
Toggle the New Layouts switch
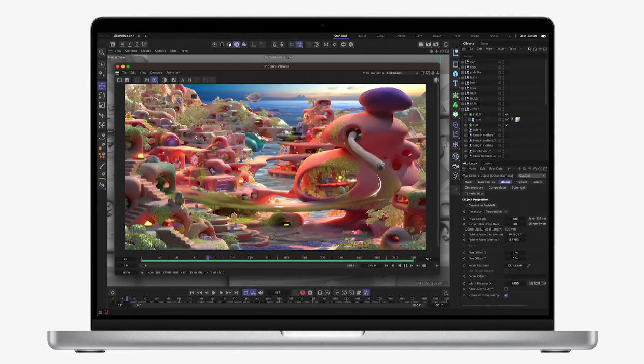click(543, 36)
